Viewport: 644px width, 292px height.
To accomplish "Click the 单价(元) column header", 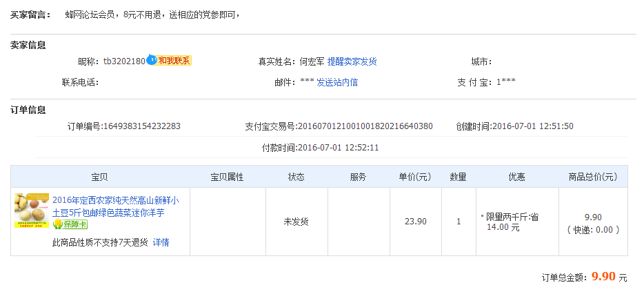I will tap(415, 177).
